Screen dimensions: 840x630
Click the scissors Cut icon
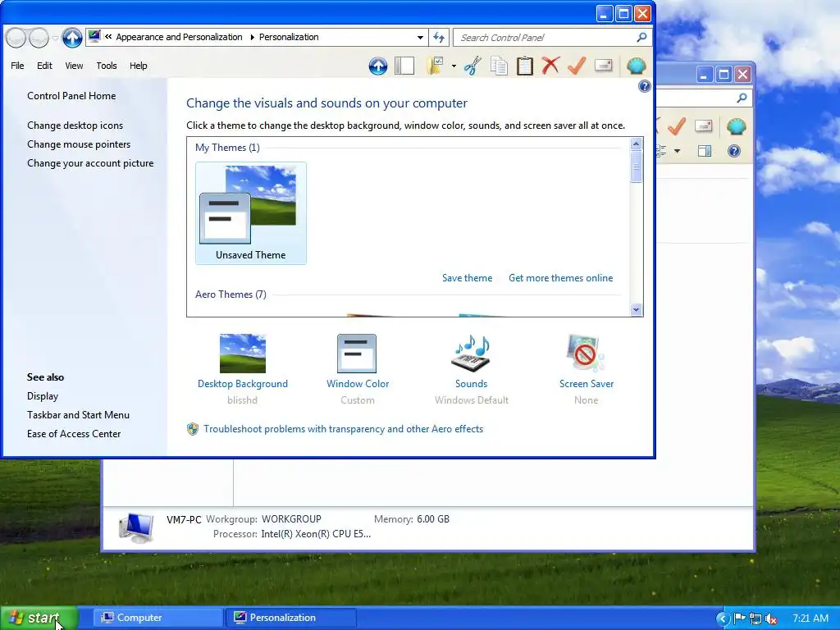tap(472, 66)
